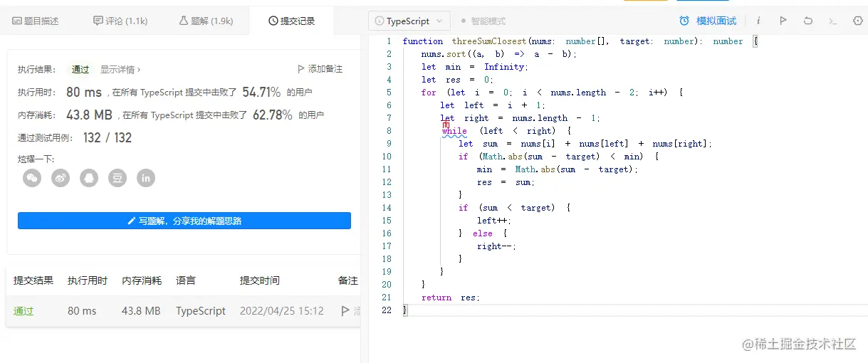868x363 pixels.
Task: Click the 2022/04/25 15:12 submission time
Action: pos(282,311)
